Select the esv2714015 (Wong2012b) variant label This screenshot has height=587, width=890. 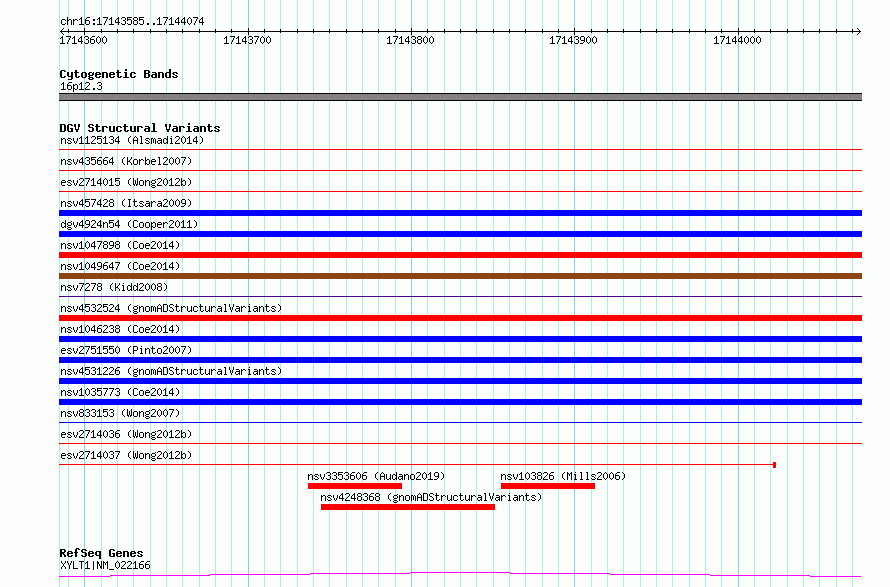coord(126,182)
